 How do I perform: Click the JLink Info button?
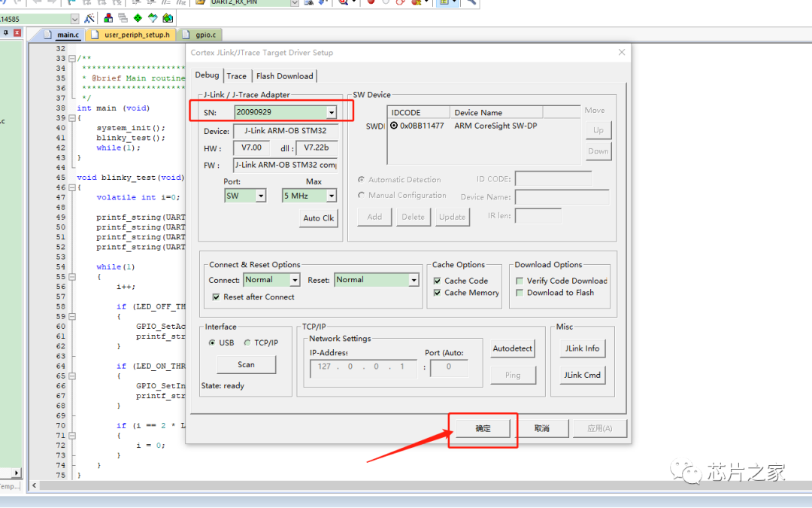582,348
